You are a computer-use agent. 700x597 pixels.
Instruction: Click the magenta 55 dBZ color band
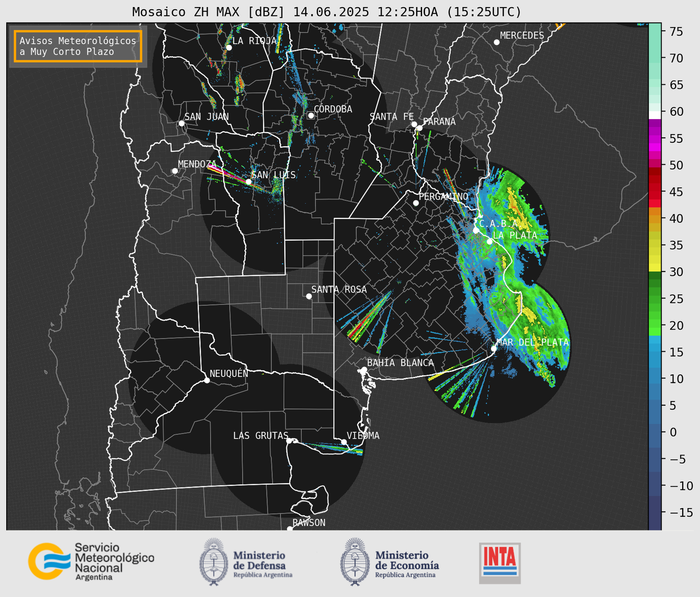(x=655, y=138)
